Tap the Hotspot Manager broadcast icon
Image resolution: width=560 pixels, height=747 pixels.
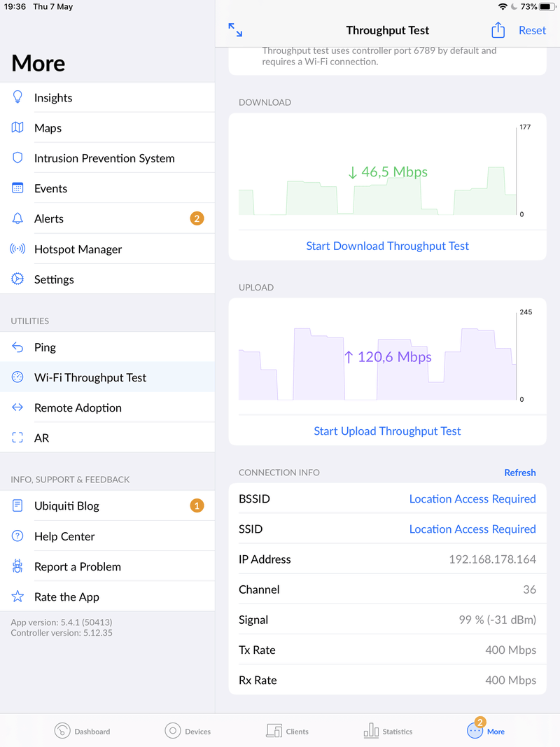17,249
